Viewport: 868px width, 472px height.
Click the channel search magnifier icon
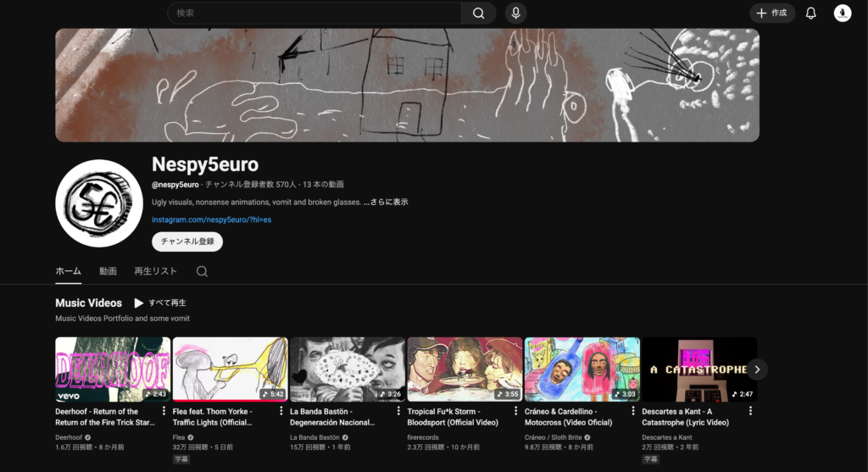pos(202,271)
